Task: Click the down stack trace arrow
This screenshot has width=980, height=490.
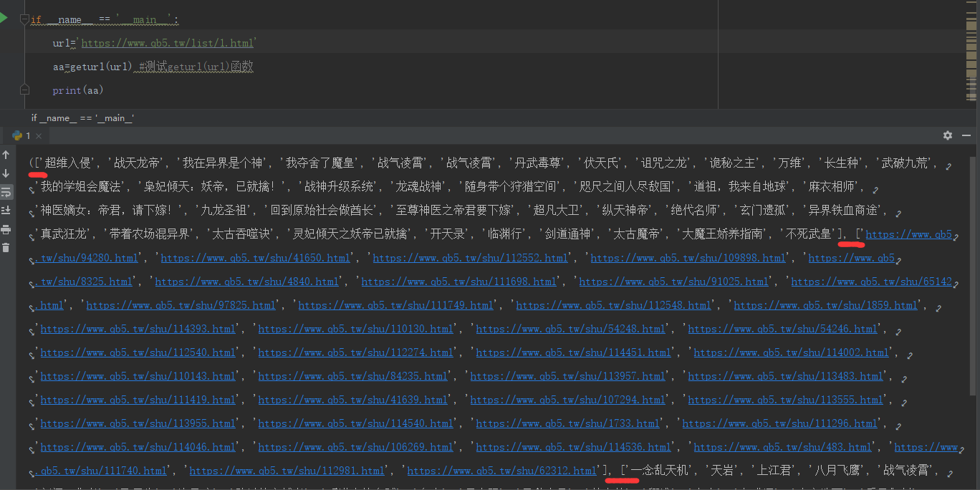Action: (x=6, y=173)
